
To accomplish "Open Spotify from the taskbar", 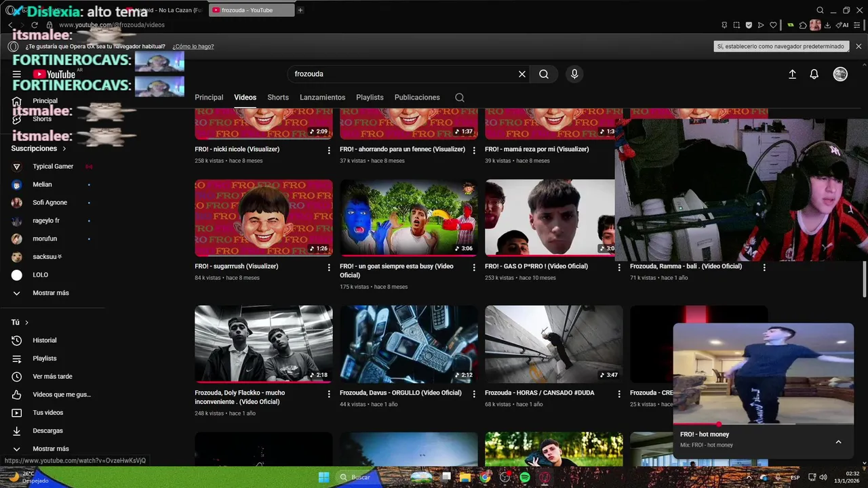I will click(525, 477).
